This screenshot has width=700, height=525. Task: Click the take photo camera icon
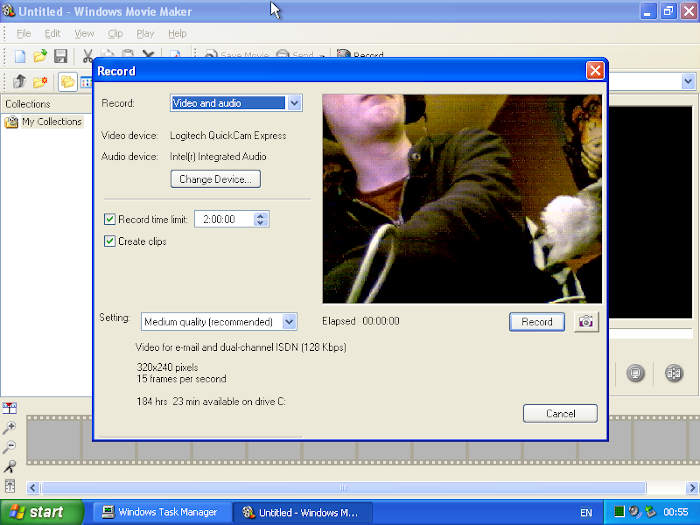585,322
